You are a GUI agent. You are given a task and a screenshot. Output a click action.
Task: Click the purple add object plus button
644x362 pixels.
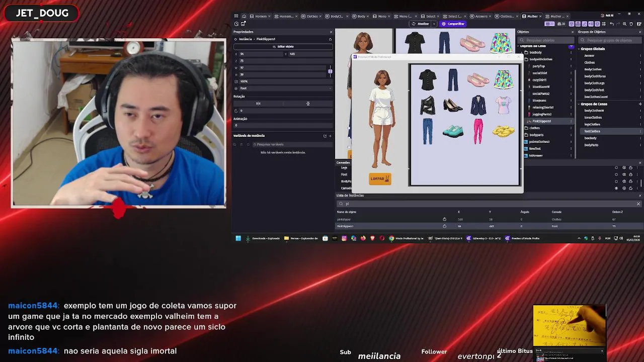(x=571, y=46)
